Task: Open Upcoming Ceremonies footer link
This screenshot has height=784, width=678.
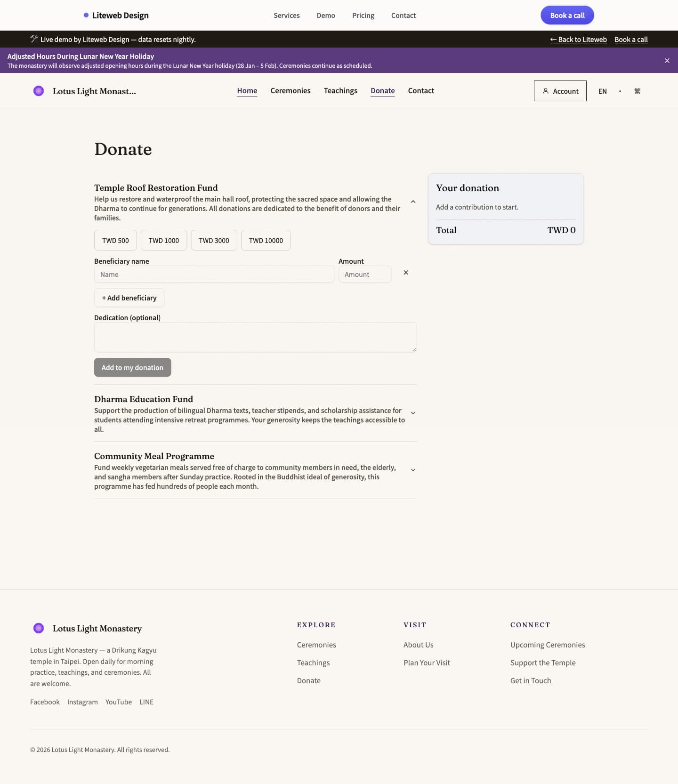Action: pyautogui.click(x=548, y=645)
